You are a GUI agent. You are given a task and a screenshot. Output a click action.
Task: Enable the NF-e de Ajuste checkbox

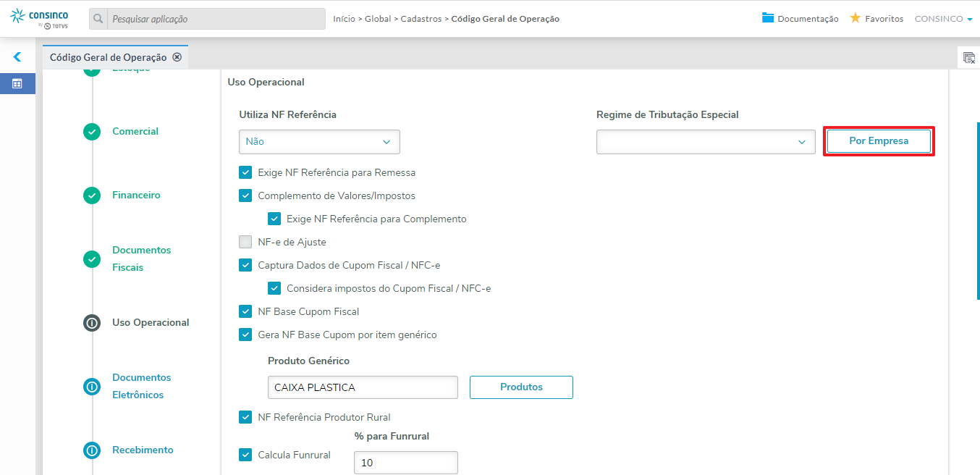tap(245, 242)
